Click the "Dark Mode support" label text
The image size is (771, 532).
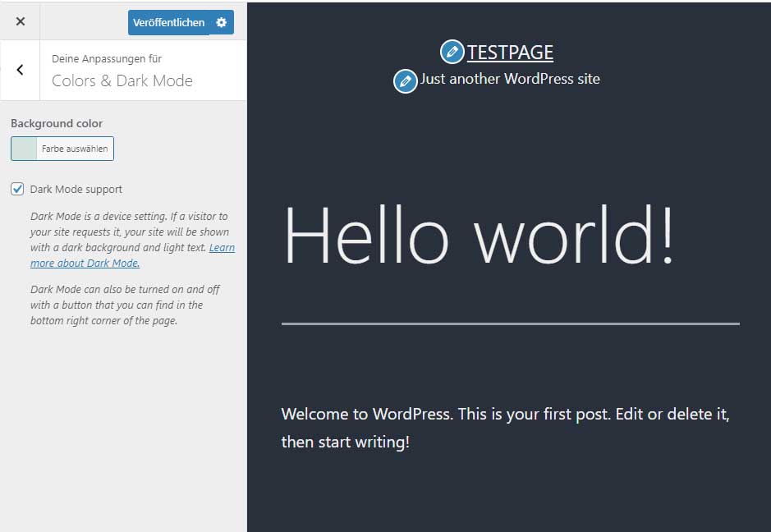point(76,190)
